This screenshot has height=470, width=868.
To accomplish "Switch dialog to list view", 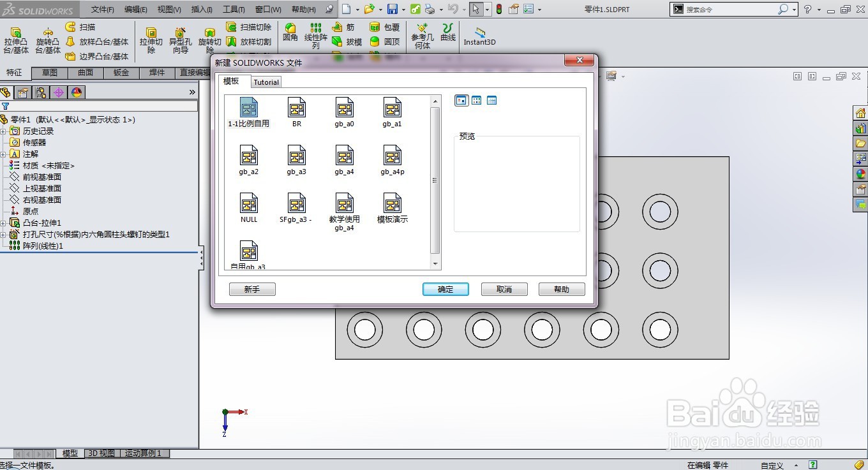I will (x=477, y=101).
